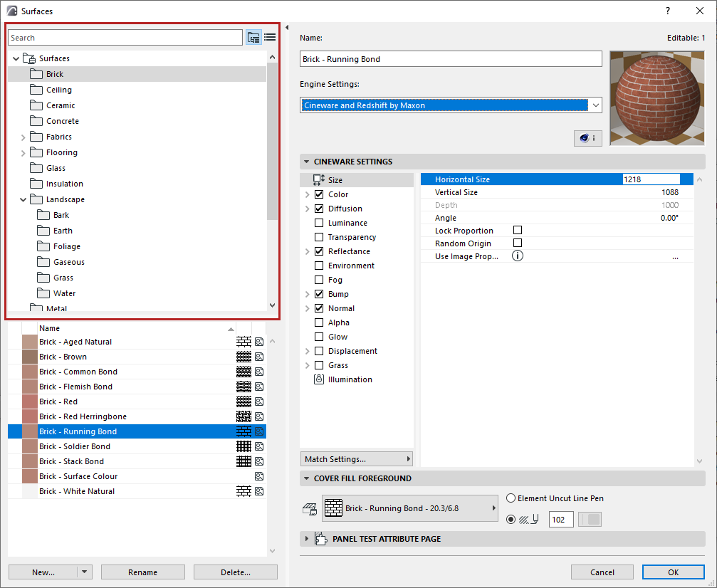Open the Engine Settings dropdown
Screen dimensions: 717x588
point(451,105)
